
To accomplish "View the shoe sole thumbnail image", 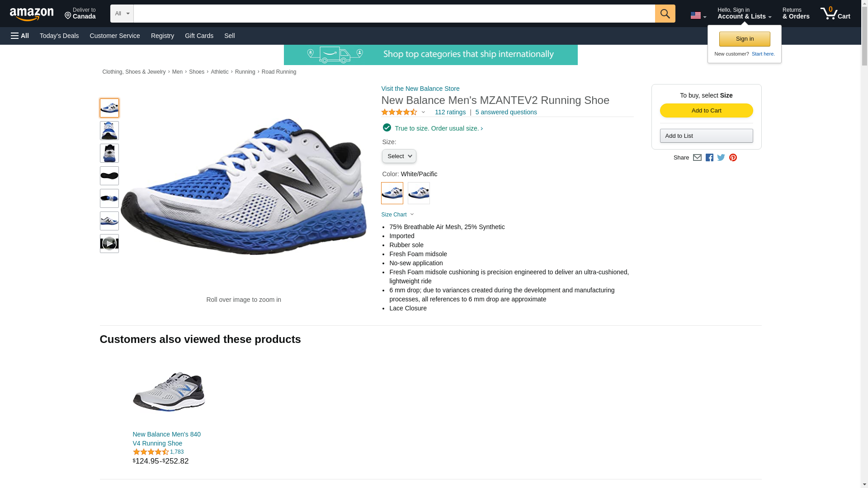I will click(x=109, y=176).
